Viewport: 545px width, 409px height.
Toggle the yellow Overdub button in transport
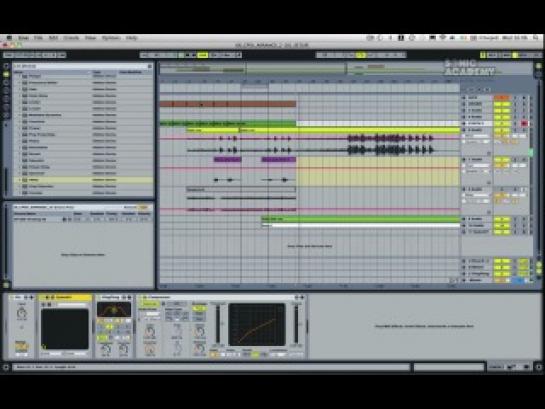pos(202,55)
